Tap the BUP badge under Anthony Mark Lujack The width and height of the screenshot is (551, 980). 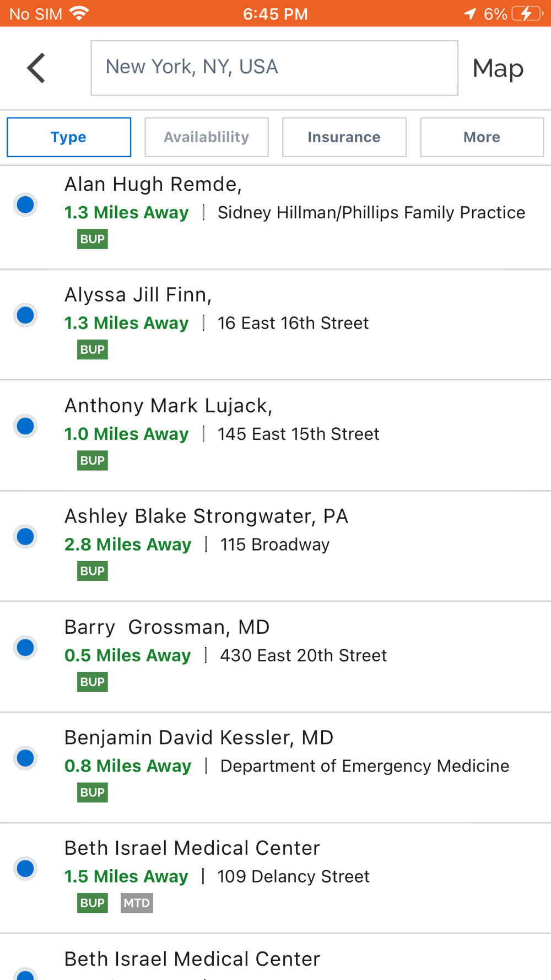pos(93,460)
